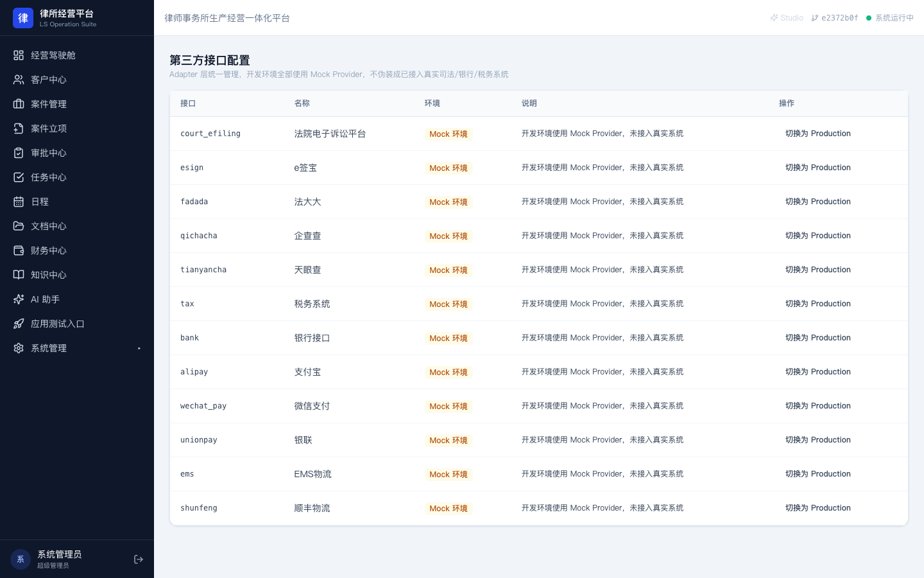Open 案件管理 menu label
Viewport: 924px width, 578px height.
tap(49, 104)
